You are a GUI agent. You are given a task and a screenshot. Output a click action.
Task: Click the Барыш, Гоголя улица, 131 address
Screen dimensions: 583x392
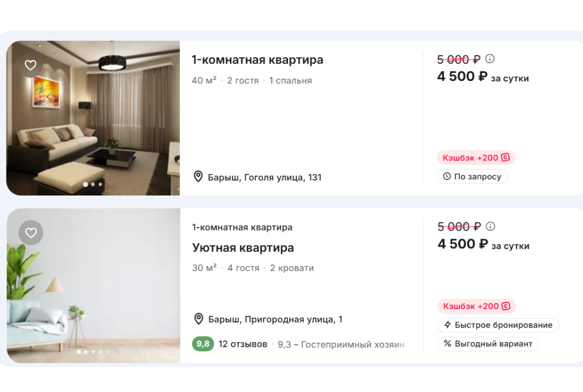click(264, 177)
